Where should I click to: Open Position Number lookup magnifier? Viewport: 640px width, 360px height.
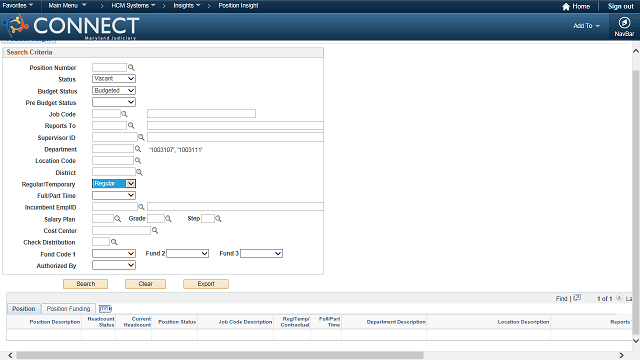coord(131,67)
